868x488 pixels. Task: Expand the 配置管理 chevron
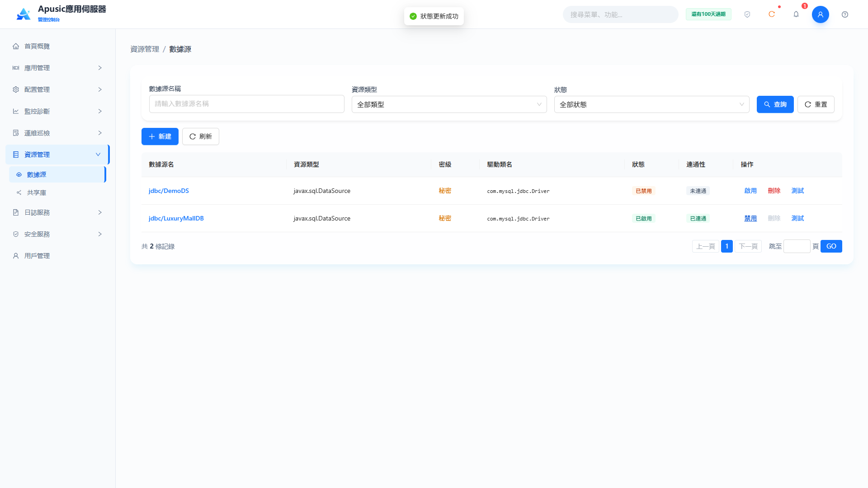pos(100,89)
